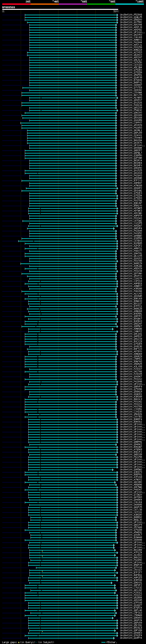This screenshot has width=146, height=644.
Task: Select hit label UniRef100_A0MLW4
Action: pos(131,266)
